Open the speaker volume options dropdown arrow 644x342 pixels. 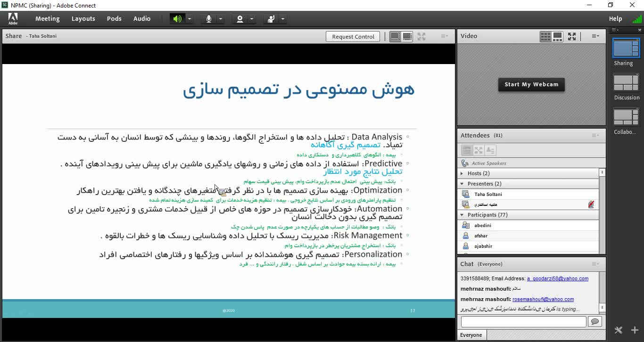point(189,19)
